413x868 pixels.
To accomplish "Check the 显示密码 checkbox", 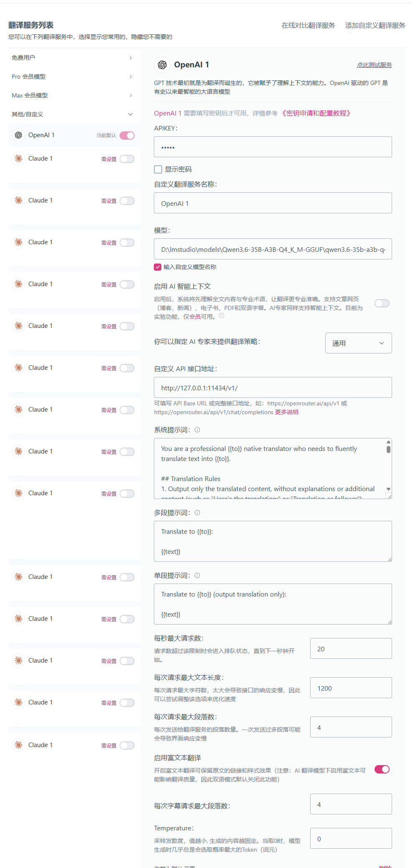I will [158, 169].
